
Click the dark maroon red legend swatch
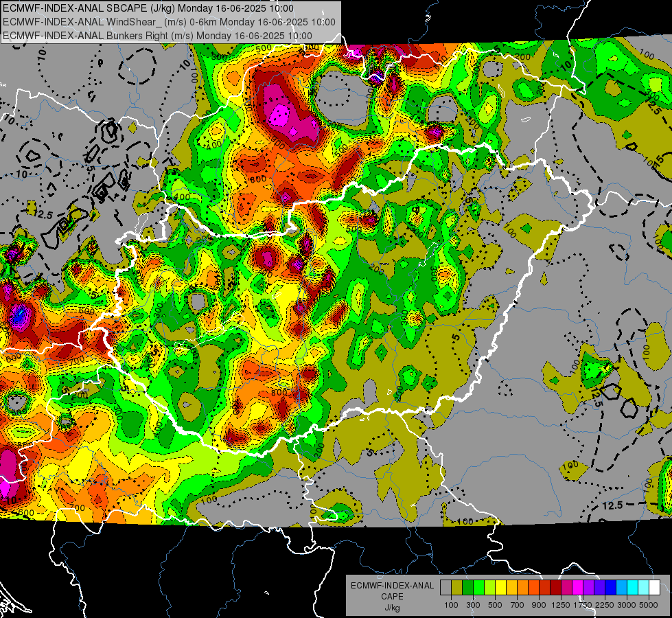[556, 588]
